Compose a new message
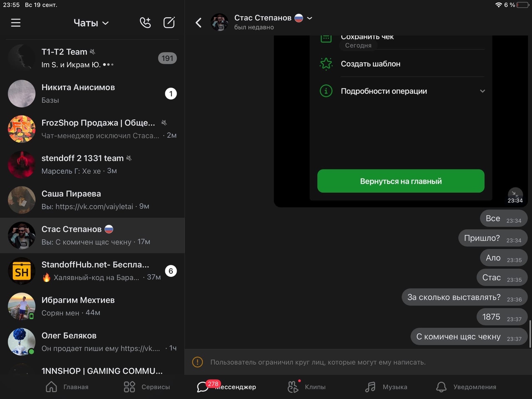The image size is (532, 399). point(169,23)
